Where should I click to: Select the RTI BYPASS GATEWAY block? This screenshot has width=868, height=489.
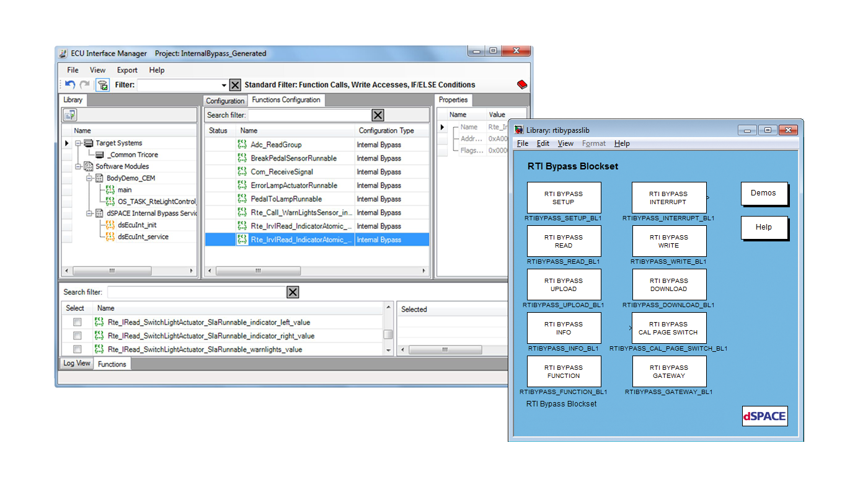click(x=668, y=372)
